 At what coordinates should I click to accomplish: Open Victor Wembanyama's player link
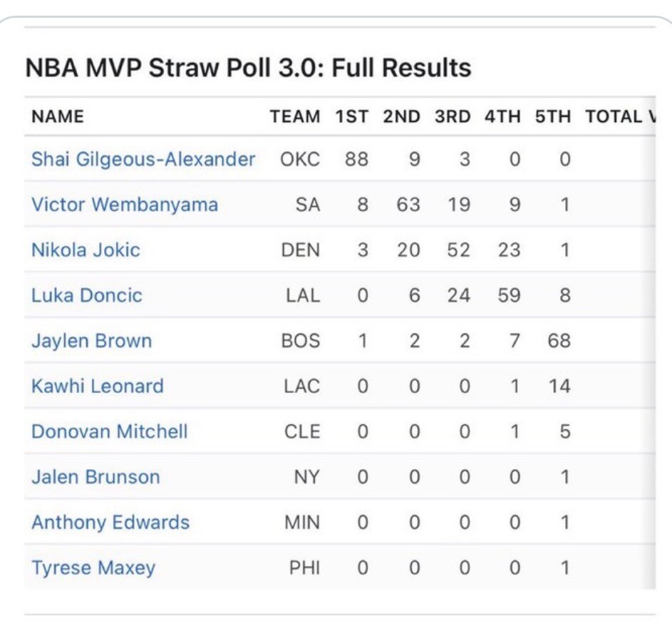coord(125,205)
